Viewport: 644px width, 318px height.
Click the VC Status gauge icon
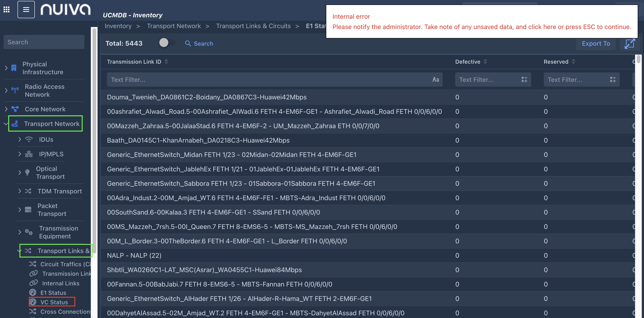point(33,302)
